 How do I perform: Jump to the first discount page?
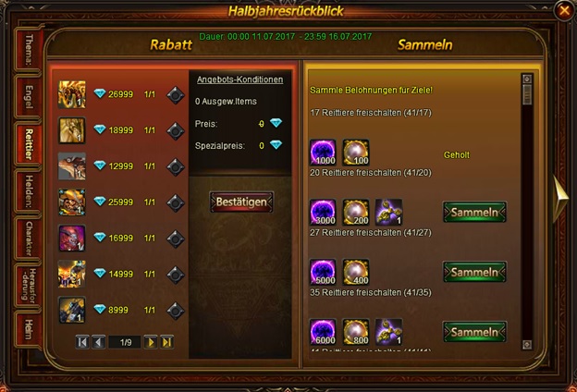point(82,342)
